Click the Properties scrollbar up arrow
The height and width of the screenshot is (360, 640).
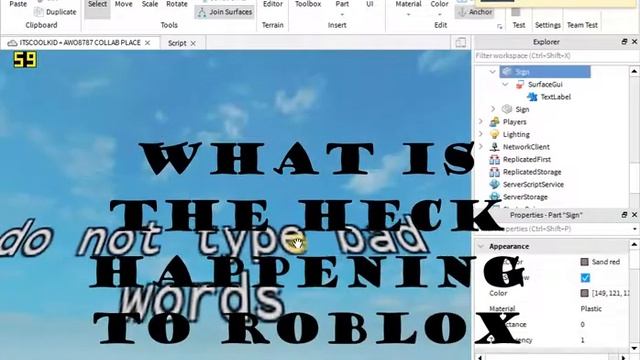(634, 244)
